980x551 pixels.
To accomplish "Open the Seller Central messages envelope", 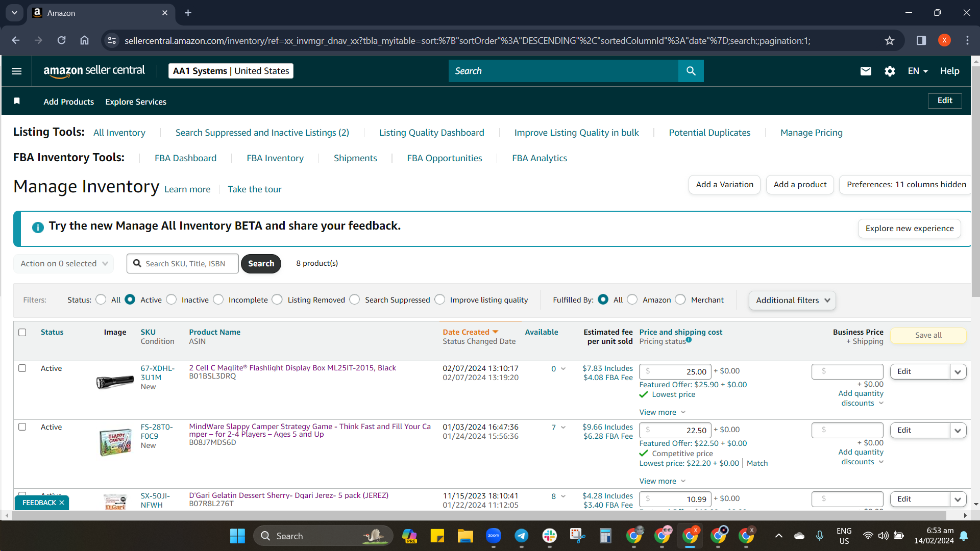I will click(866, 71).
